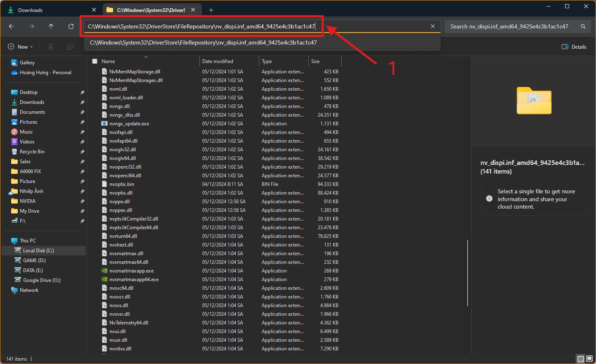The width and height of the screenshot is (596, 364).
Task: Select the F:\ sidebar entry
Action: 22,221
